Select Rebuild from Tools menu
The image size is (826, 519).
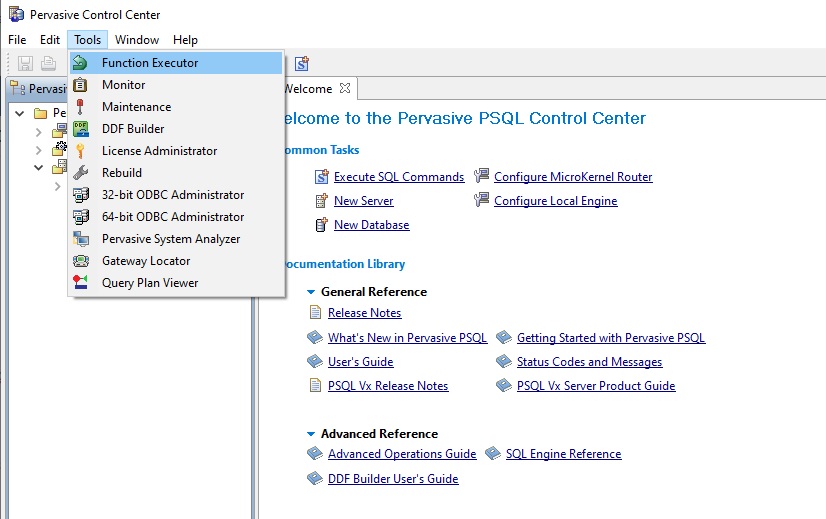click(176, 173)
